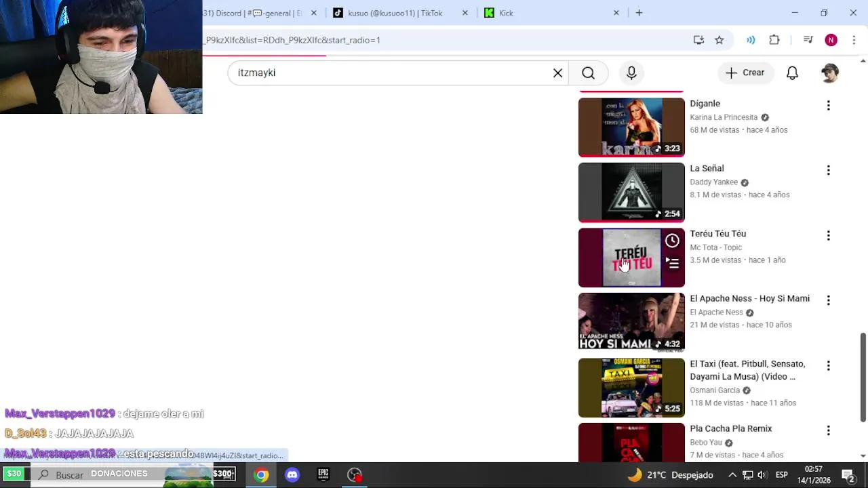The width and height of the screenshot is (868, 488).
Task: Open options menu for Díganle video
Action: point(828,106)
